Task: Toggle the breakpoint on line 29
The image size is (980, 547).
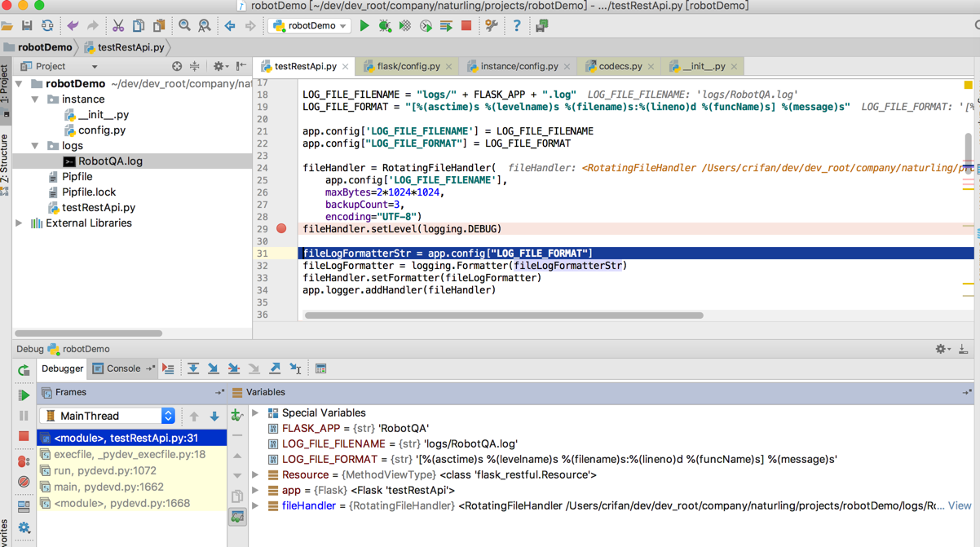Action: click(x=281, y=229)
